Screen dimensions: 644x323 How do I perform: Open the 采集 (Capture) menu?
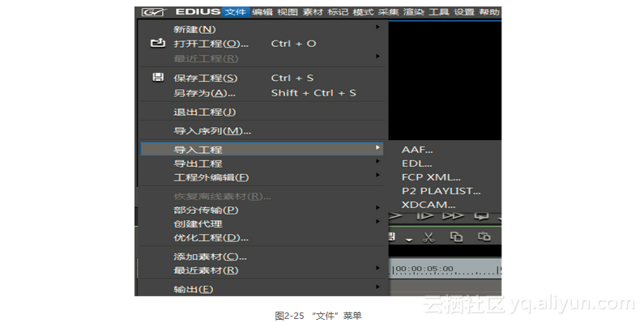388,12
